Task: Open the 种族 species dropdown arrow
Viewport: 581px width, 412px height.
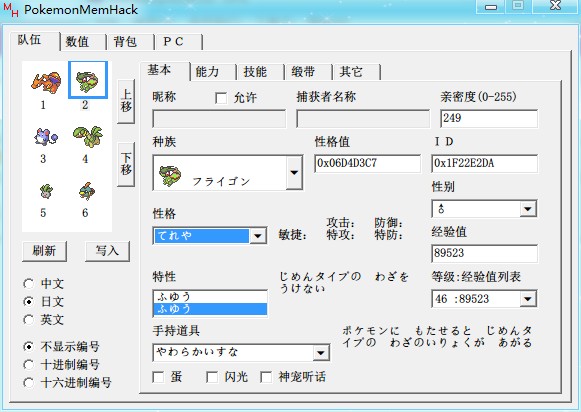Action: coord(294,173)
